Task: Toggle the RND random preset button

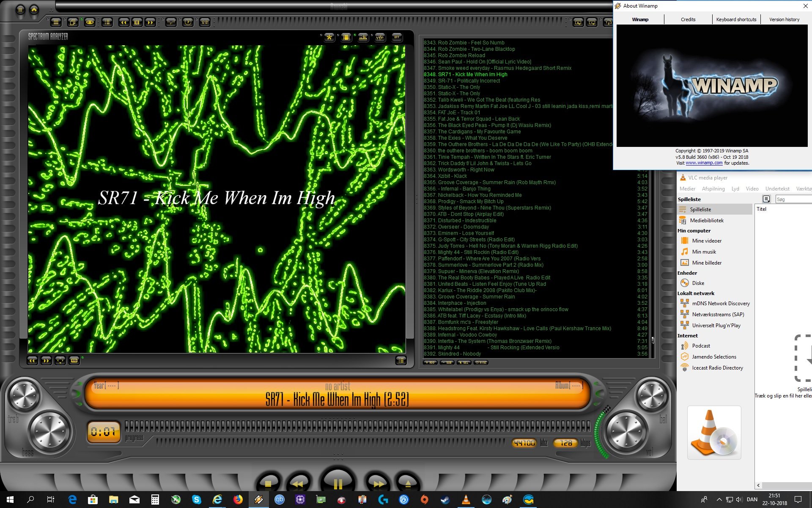Action: pyautogui.click(x=74, y=360)
